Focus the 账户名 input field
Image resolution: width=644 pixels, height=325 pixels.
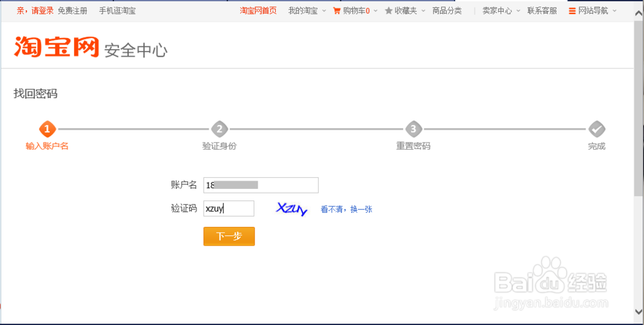click(x=261, y=185)
